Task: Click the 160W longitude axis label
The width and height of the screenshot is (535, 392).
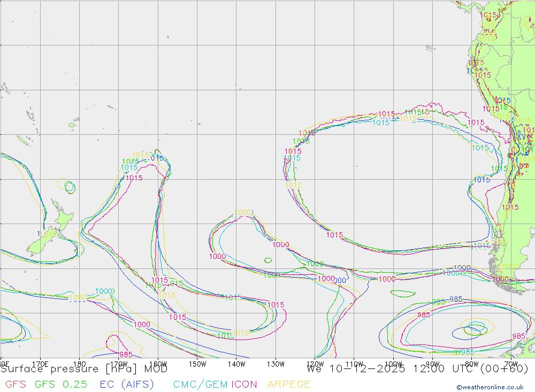Action: click(158, 364)
